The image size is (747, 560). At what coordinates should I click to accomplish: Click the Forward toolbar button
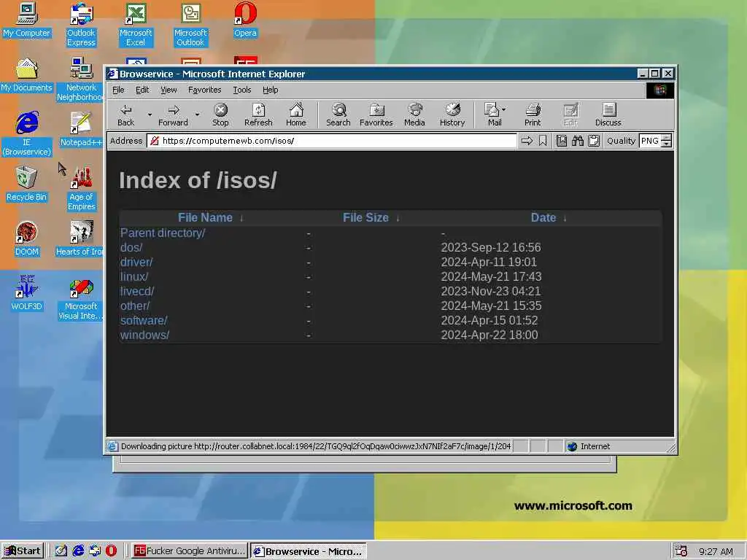(174, 114)
